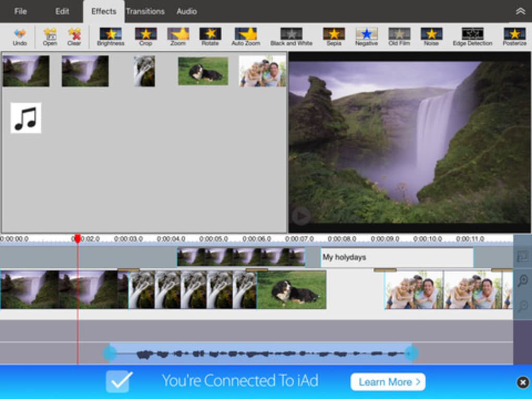Click the Learn More ad button
The height and width of the screenshot is (399, 532).
[x=388, y=382]
